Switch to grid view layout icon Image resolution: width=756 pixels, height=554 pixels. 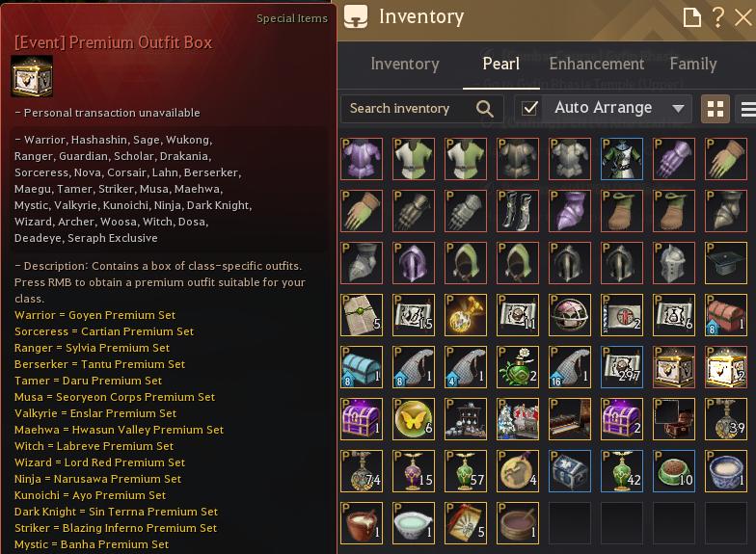[x=715, y=109]
